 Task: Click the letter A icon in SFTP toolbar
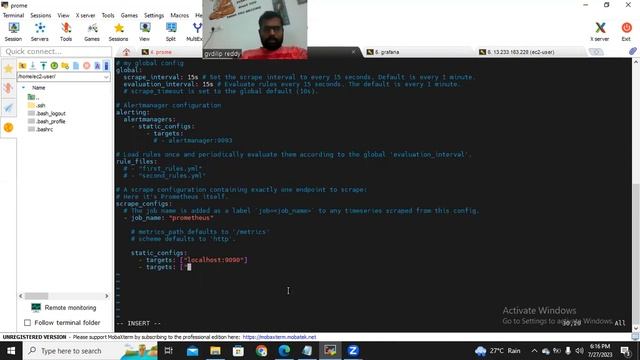[x=97, y=66]
